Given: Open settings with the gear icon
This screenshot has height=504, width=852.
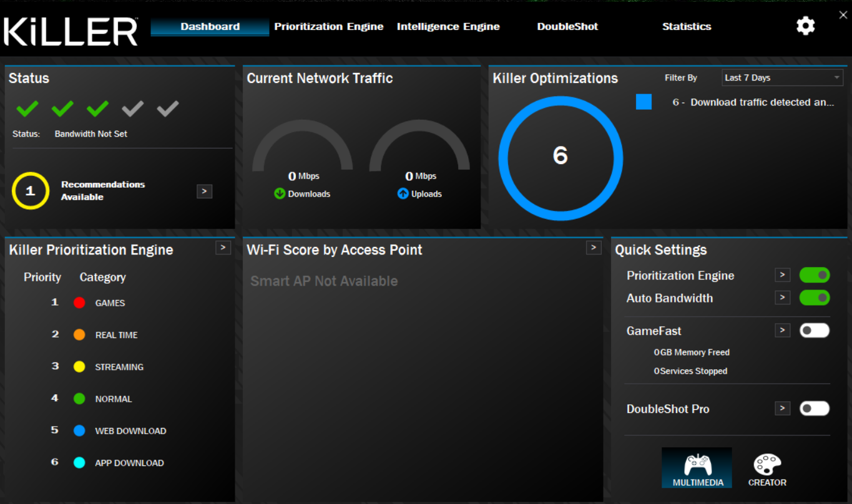Looking at the screenshot, I should pos(805,26).
